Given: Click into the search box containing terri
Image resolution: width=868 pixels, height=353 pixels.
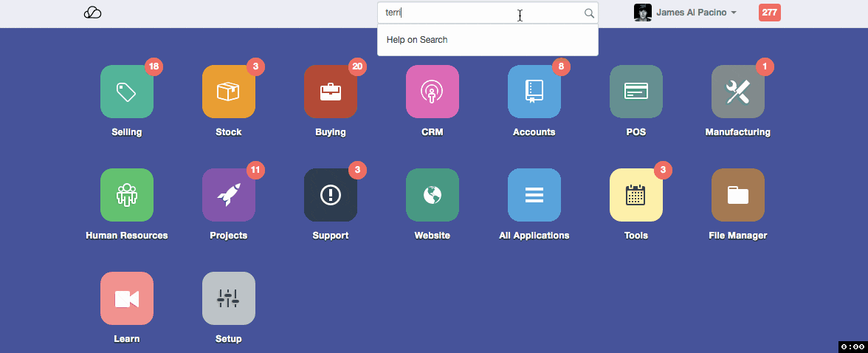Looking at the screenshot, I should pyautogui.click(x=480, y=13).
